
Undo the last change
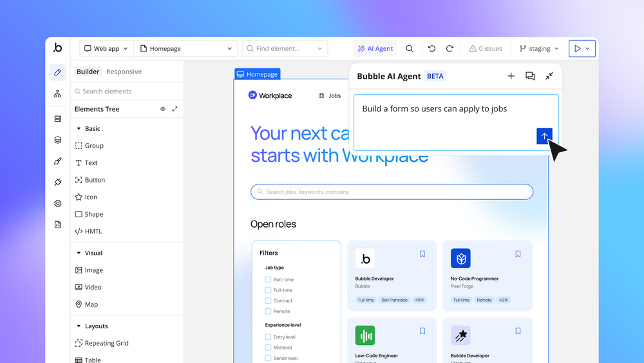pos(431,48)
